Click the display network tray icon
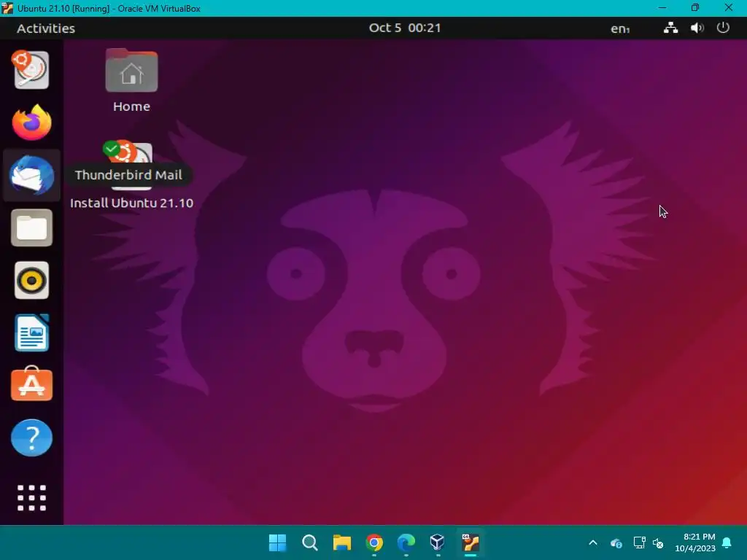 pos(639,542)
